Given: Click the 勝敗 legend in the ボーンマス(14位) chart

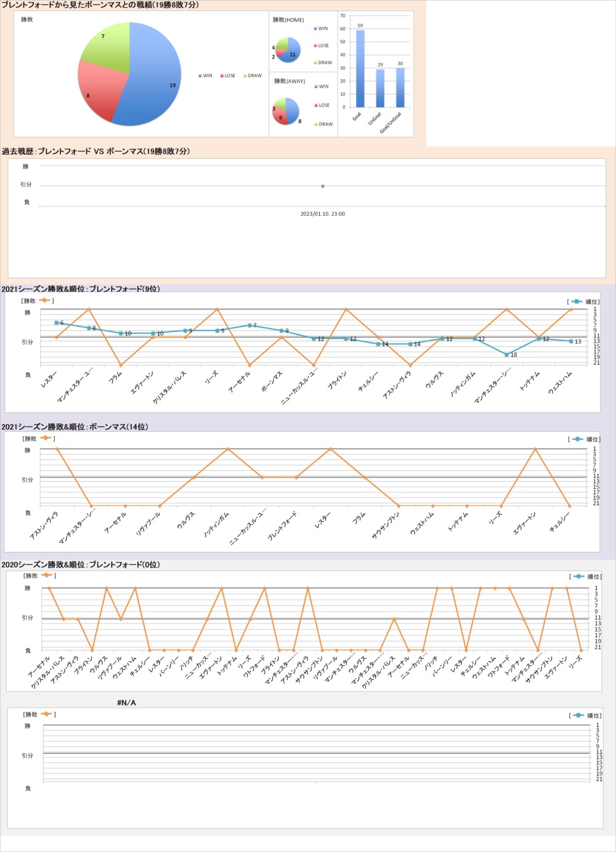Looking at the screenshot, I should click(38, 439).
